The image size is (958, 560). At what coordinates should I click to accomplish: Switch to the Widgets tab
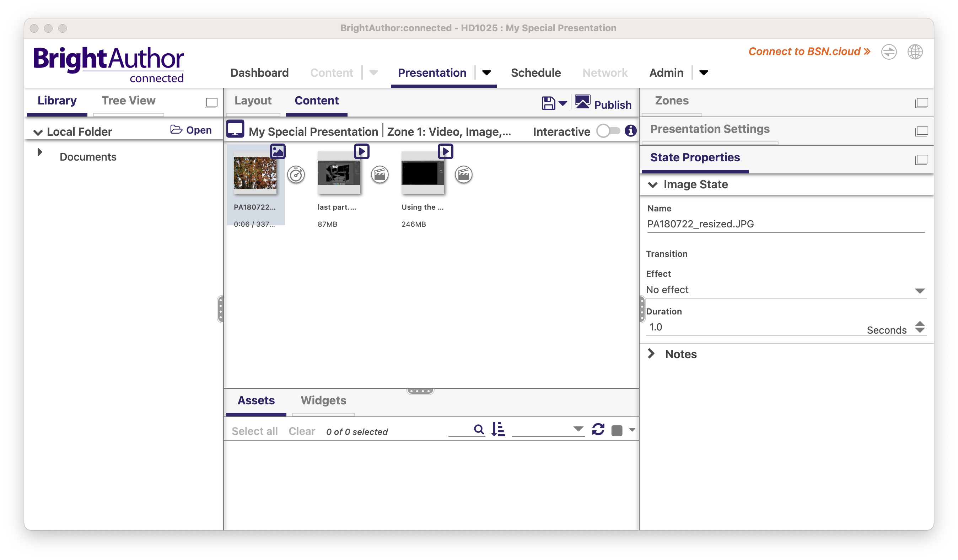tap(323, 401)
